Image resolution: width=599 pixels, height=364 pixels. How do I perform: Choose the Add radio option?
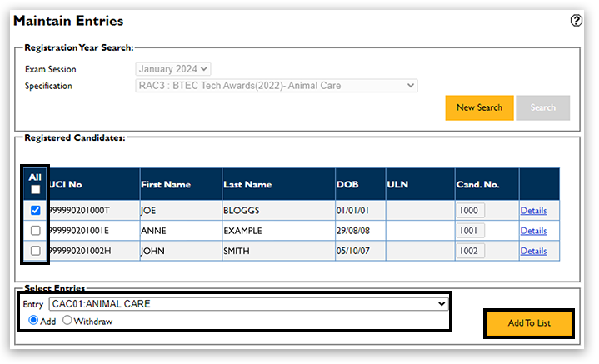pyautogui.click(x=32, y=321)
